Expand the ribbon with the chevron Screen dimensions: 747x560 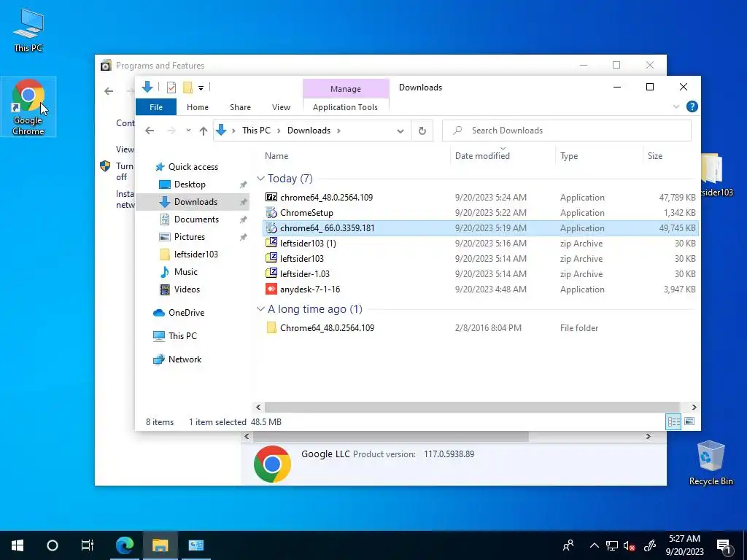tap(676, 106)
